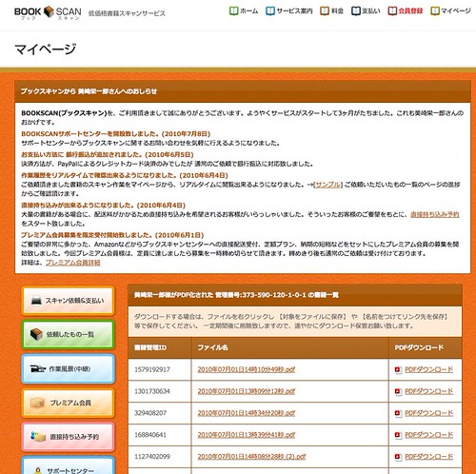
Task: Open マイページ in the top navigation
Action: pyautogui.click(x=456, y=11)
